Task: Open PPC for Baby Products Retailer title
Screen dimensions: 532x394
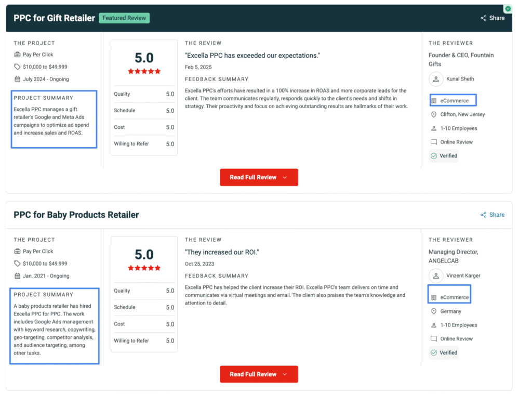Action: tap(76, 215)
